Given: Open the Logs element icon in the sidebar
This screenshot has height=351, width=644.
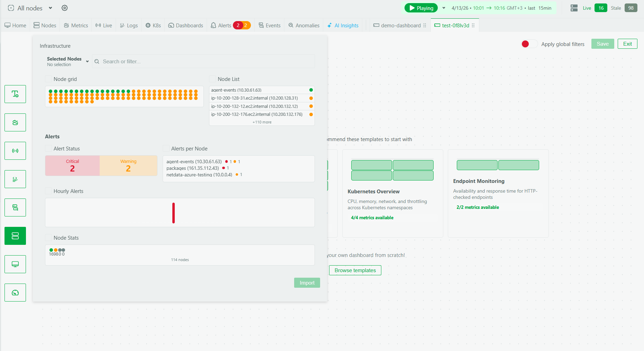Looking at the screenshot, I should 15,179.
